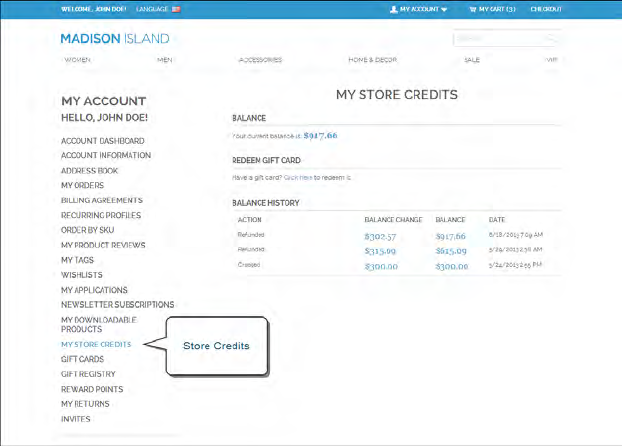Click the search magnifier icon
Screen dimensions: 622x446
[x=551, y=38]
